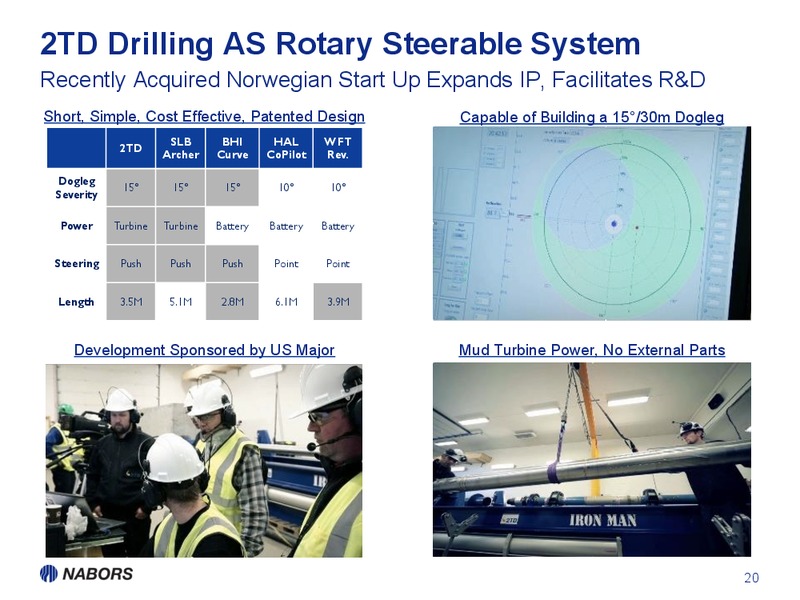Select heading 'Mud Turbine Power, No External Parts'

[592, 350]
